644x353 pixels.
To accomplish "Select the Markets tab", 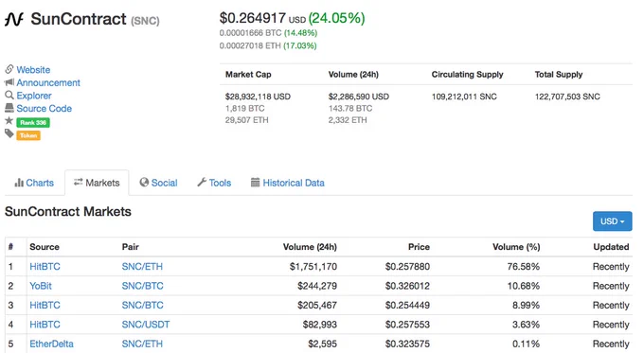I will pyautogui.click(x=97, y=183).
